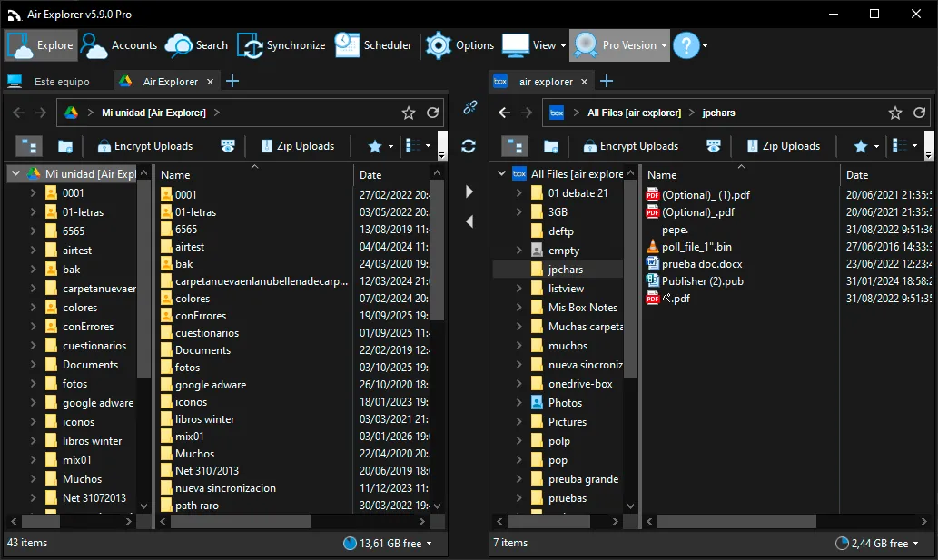The image size is (938, 560).
Task: Toggle Zip Uploads in right pane
Action: (784, 146)
